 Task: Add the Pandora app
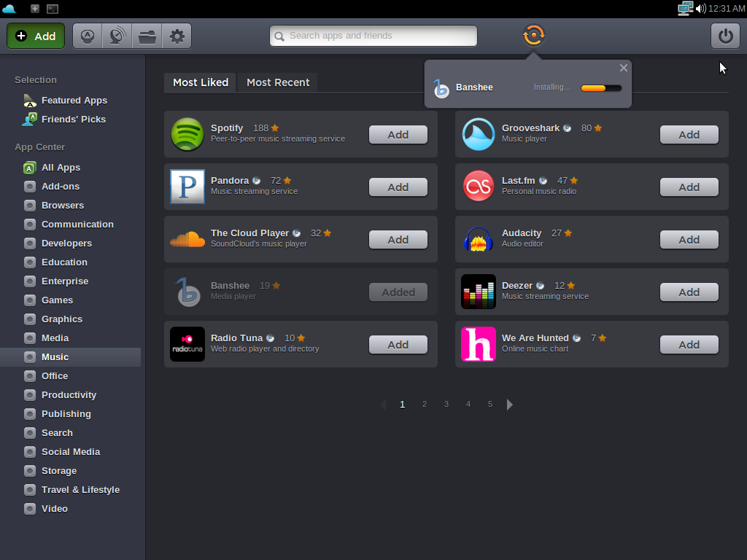tap(398, 187)
